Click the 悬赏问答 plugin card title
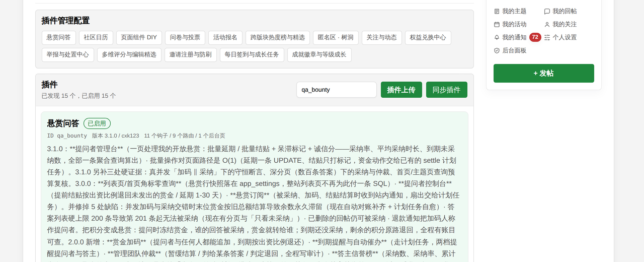The width and height of the screenshot is (644, 262). pyautogui.click(x=63, y=123)
